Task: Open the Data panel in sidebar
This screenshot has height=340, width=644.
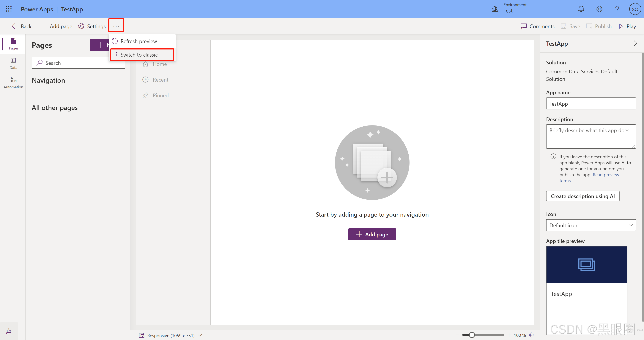Action: pos(13,63)
